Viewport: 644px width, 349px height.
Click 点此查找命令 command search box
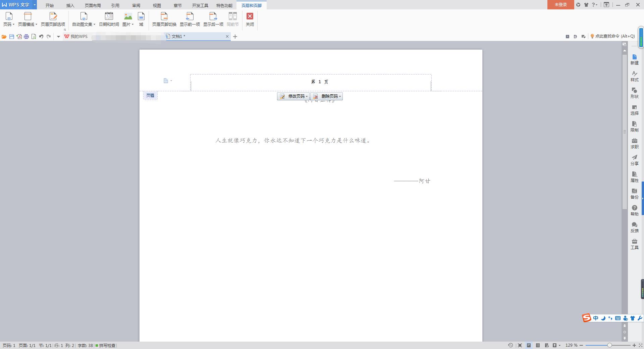point(613,36)
